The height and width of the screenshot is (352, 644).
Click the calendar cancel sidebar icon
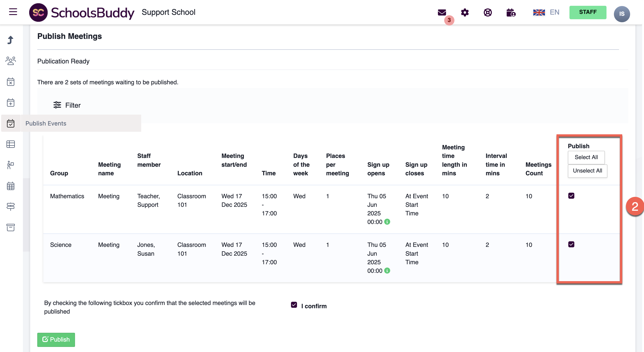[10, 82]
